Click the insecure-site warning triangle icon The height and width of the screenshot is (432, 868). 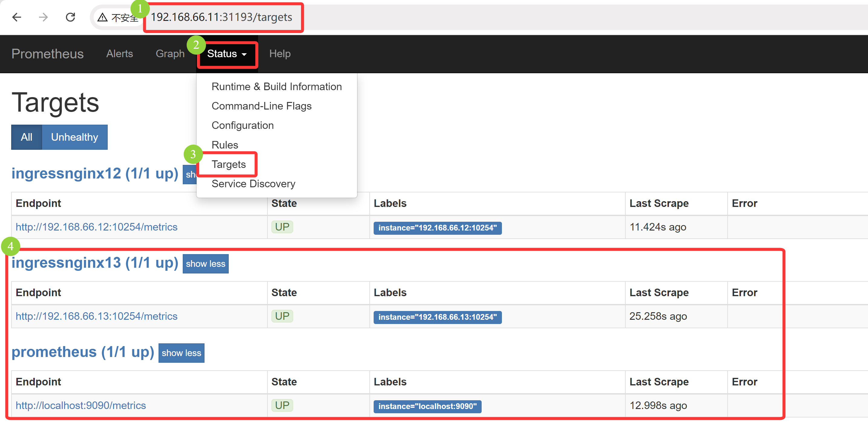coord(103,18)
